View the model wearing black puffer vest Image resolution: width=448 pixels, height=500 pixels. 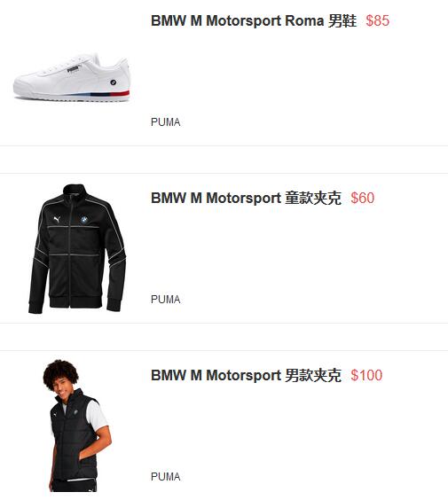tap(77, 426)
